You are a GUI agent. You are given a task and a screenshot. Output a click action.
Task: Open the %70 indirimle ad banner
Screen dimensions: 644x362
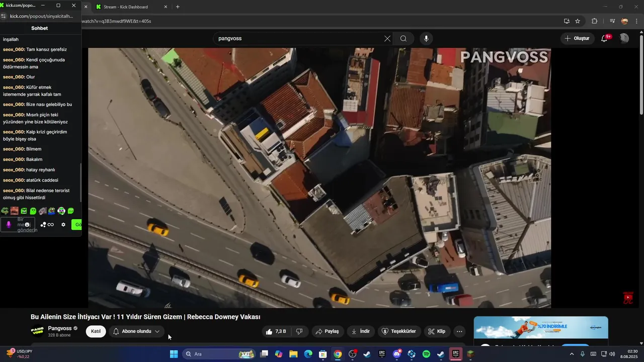coord(541,328)
